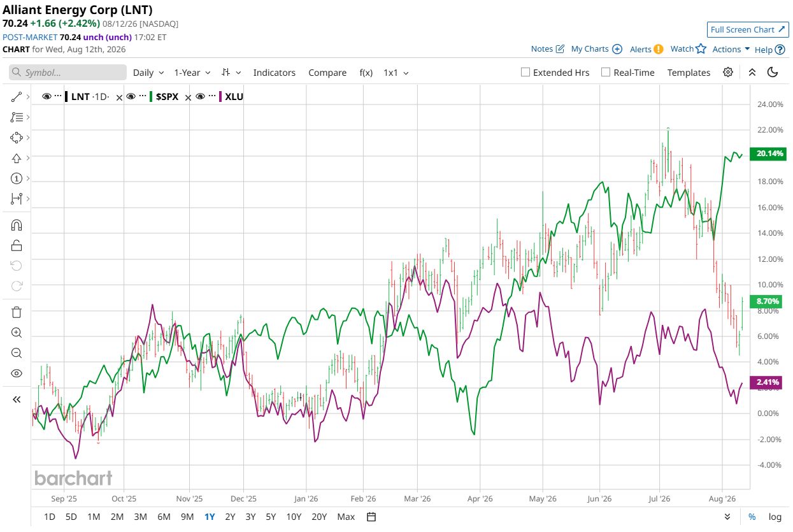Remove the $SPX comparison with X
This screenshot has height=532, width=793.
187,97
